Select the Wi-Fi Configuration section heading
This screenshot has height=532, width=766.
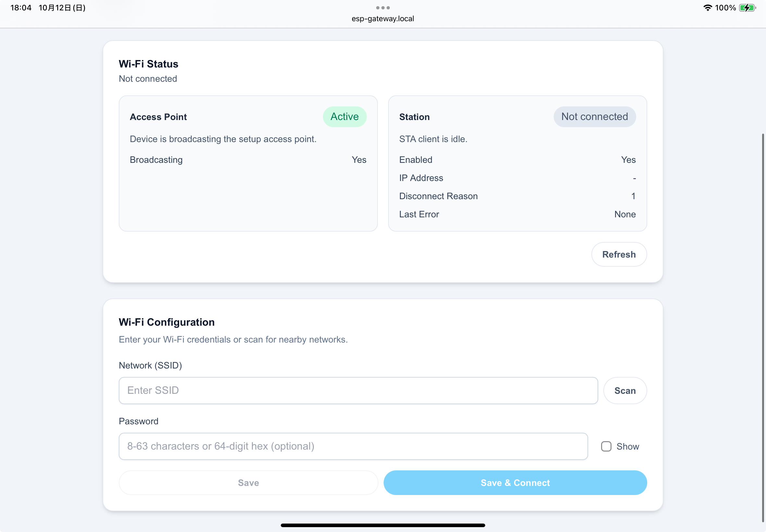click(x=166, y=322)
